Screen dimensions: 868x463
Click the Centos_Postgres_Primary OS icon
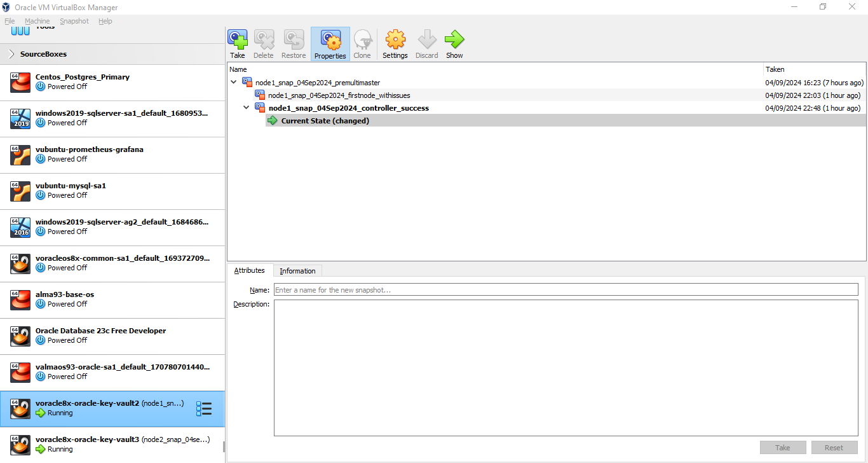20,82
